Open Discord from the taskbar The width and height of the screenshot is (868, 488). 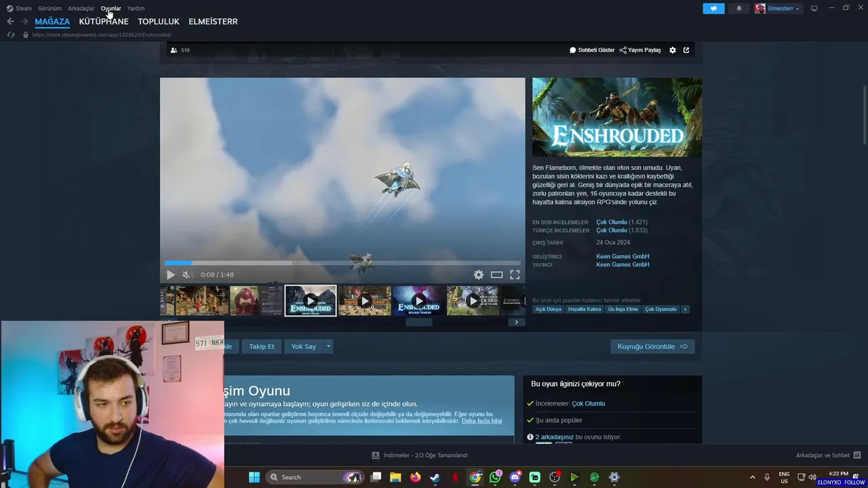click(515, 477)
